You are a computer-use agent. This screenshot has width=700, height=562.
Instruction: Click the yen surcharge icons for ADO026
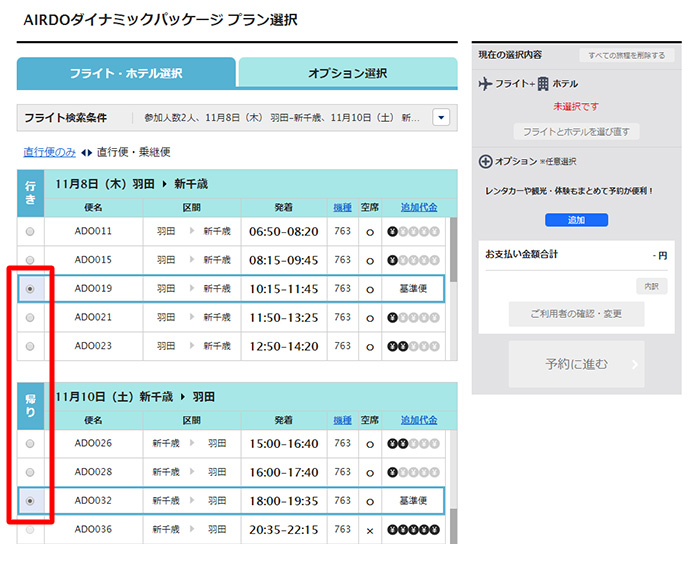413,444
